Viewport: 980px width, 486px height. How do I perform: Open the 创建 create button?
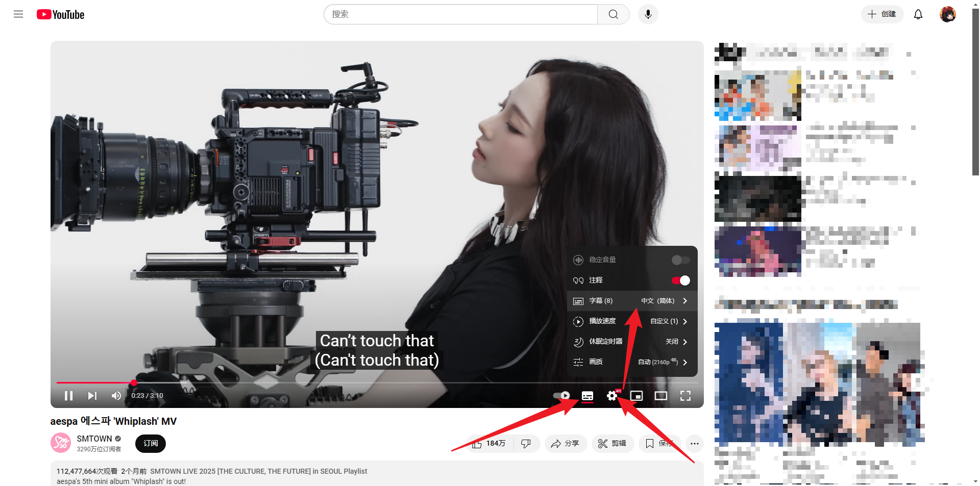click(x=882, y=14)
